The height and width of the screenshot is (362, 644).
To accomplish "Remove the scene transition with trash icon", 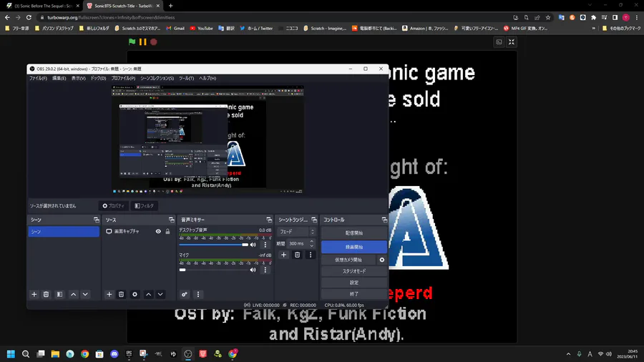I will [x=297, y=255].
